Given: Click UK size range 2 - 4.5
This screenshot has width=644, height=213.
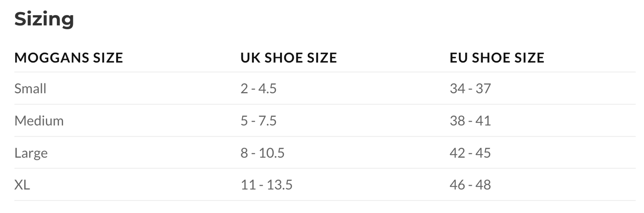Looking at the screenshot, I should pyautogui.click(x=258, y=89).
